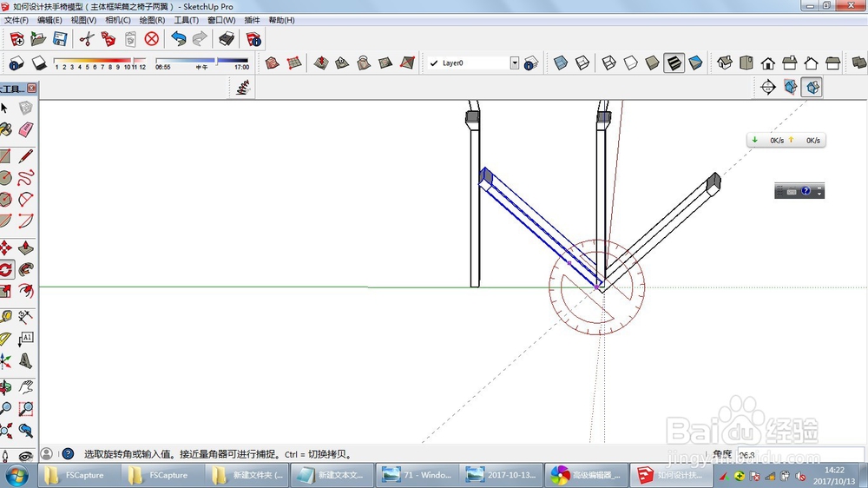The width and height of the screenshot is (868, 488).
Task: Switch to Right view
Action: [x=789, y=63]
